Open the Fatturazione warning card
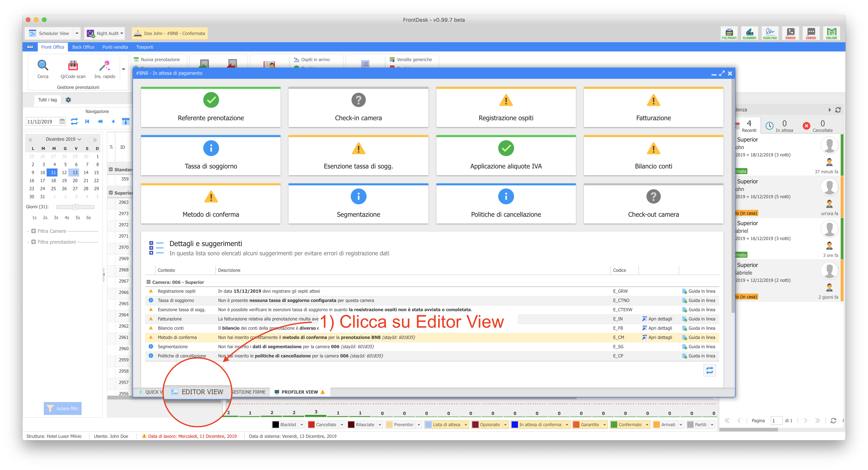868x470 pixels. [x=653, y=107]
